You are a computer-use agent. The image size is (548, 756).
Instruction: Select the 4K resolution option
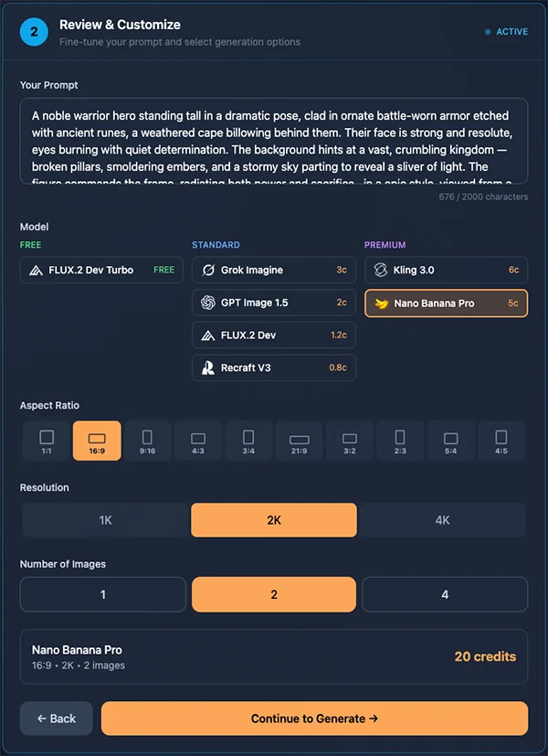coord(444,519)
